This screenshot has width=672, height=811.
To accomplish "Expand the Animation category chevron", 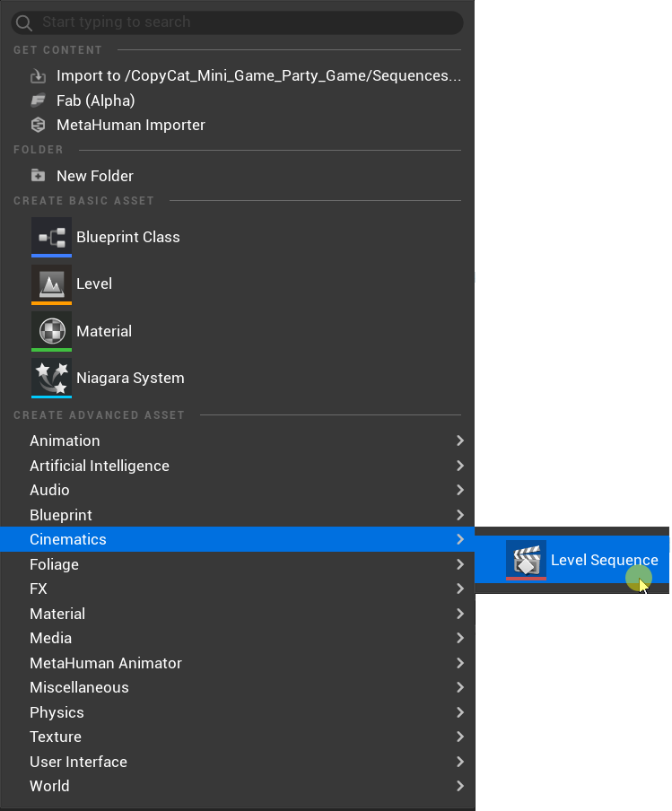I will pyautogui.click(x=460, y=440).
